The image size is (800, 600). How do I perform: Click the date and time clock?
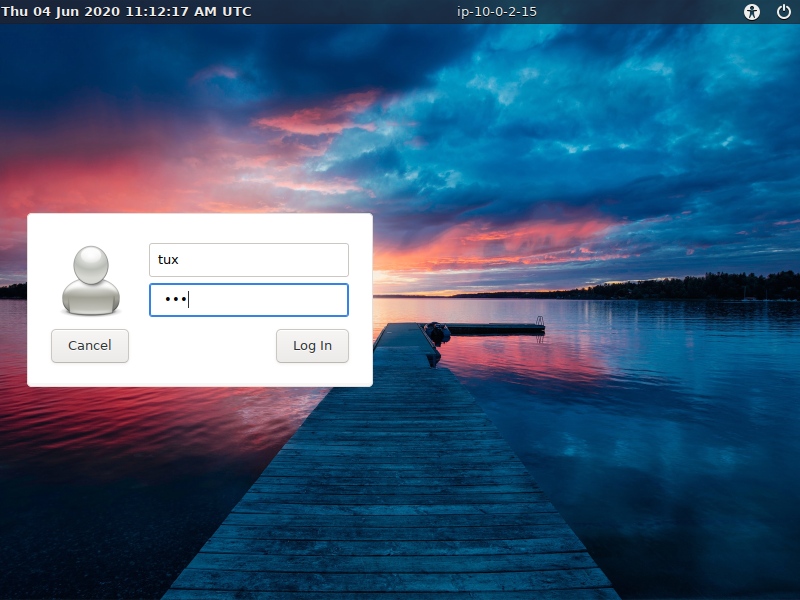[127, 11]
